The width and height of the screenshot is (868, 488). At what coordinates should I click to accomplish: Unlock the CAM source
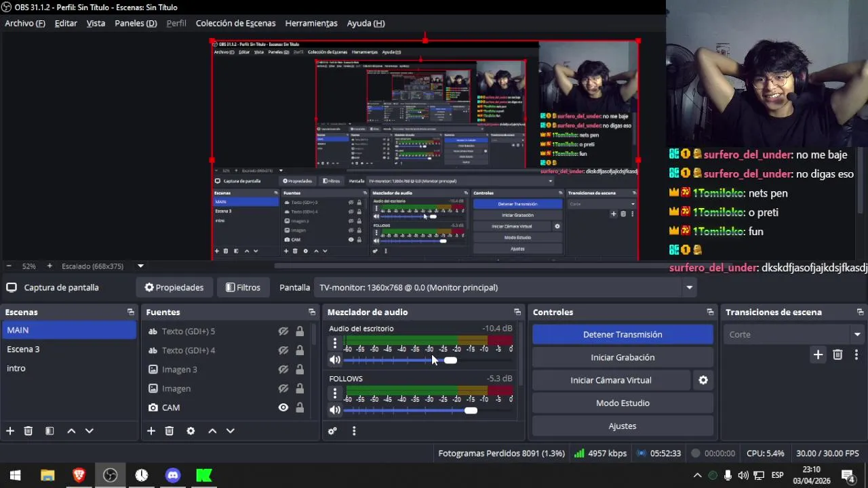coord(300,407)
